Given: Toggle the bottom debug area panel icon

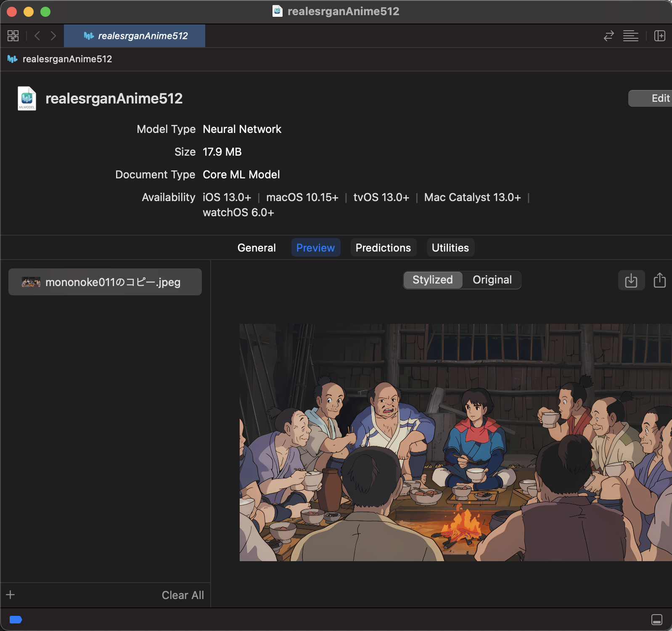Looking at the screenshot, I should tap(657, 619).
